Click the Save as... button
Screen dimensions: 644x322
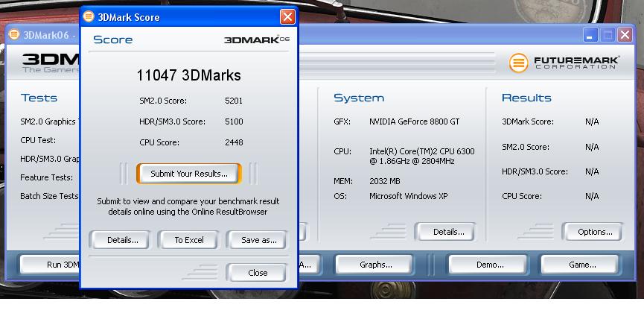(x=258, y=240)
